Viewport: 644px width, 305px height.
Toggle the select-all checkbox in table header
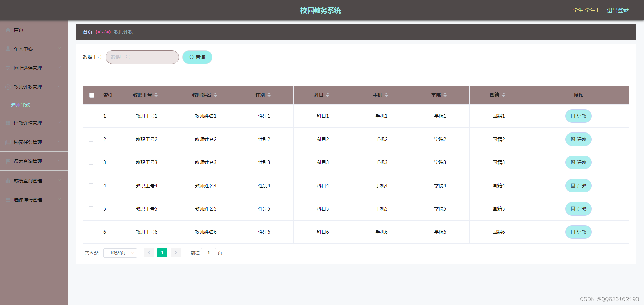[92, 95]
